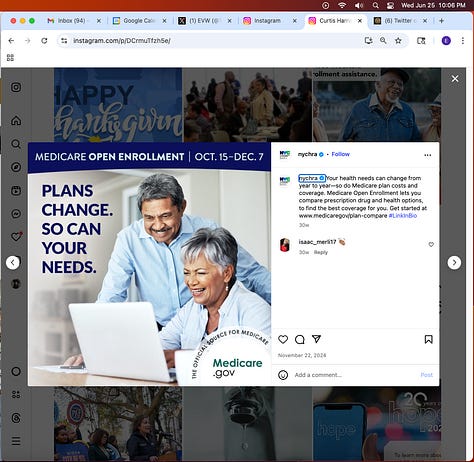Screen dimensions: 474x462
Task: Switch to the (1) EVW X tab
Action: click(205, 21)
